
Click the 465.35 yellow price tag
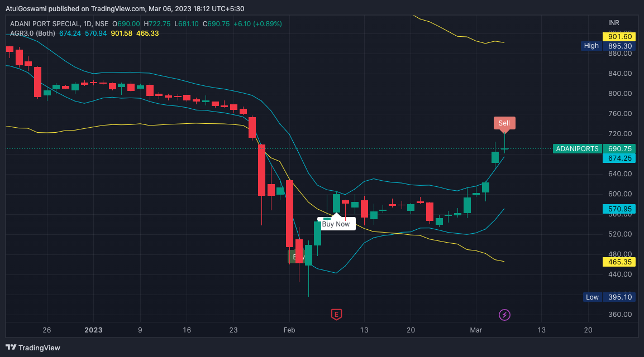click(619, 262)
